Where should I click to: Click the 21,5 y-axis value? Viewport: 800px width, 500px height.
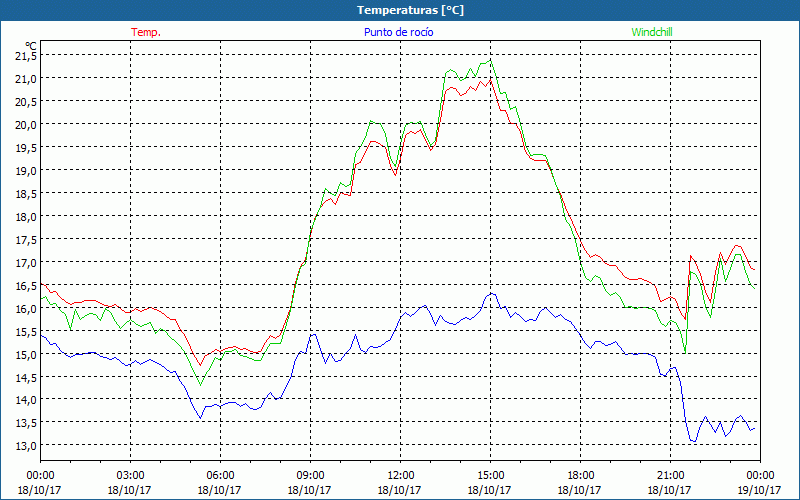pyautogui.click(x=27, y=56)
